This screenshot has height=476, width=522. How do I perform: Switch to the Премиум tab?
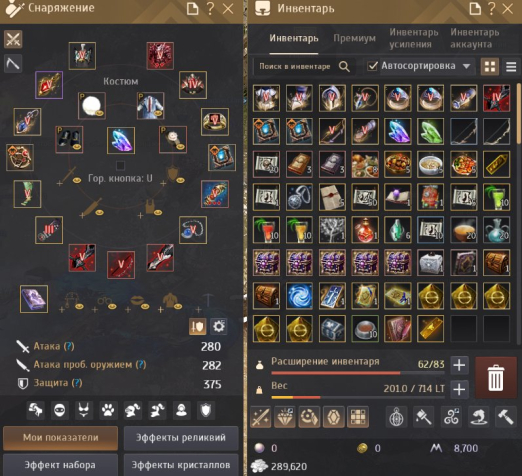(x=354, y=38)
